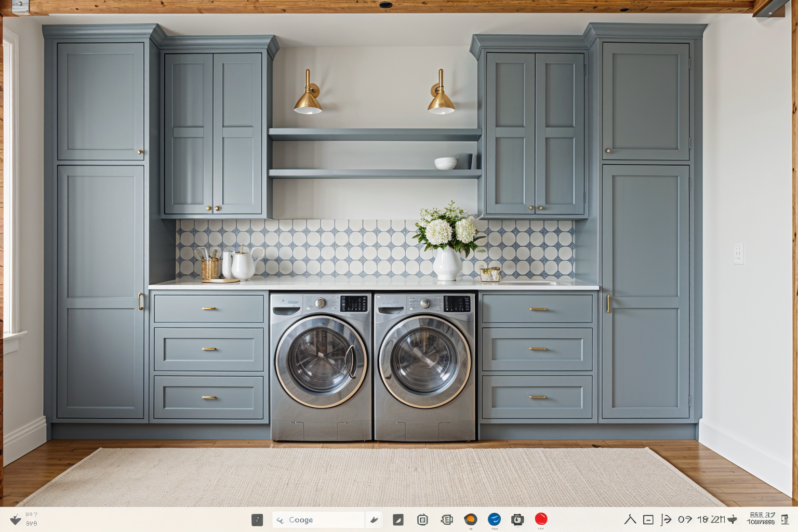Expand hidden tray icons with up caret
The width and height of the screenshot is (798, 532).
pos(630,519)
